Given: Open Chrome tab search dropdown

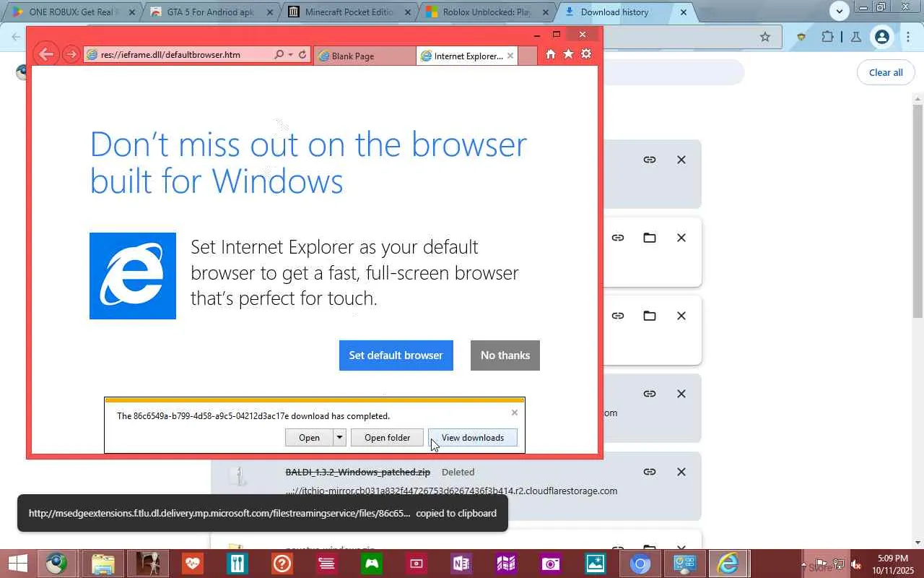Looking at the screenshot, I should click(839, 12).
